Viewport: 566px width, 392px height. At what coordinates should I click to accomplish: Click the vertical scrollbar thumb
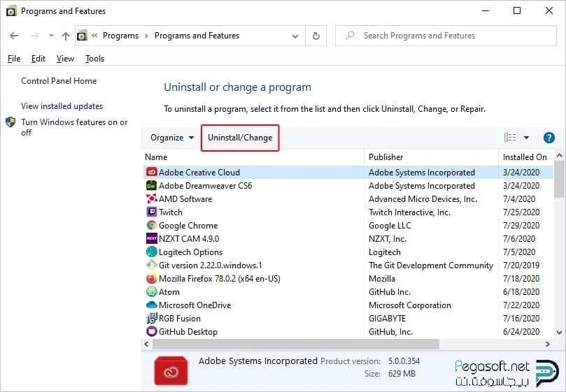(559, 180)
